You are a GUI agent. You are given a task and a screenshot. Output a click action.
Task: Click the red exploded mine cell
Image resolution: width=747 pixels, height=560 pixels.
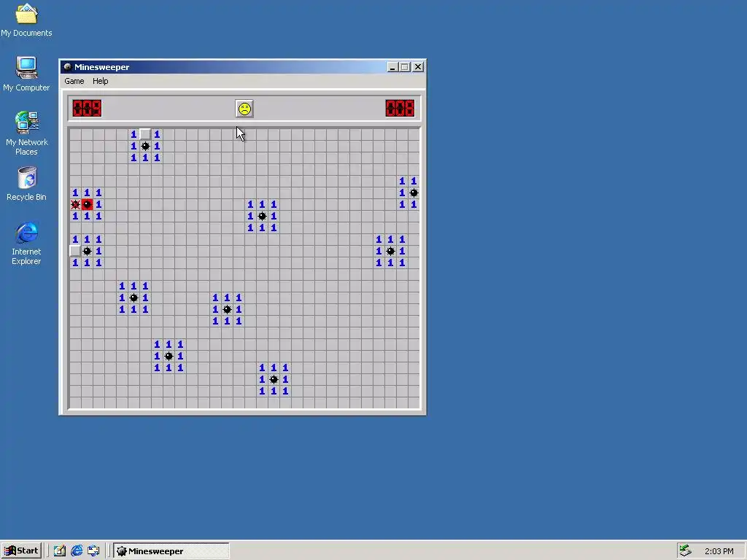pos(87,204)
